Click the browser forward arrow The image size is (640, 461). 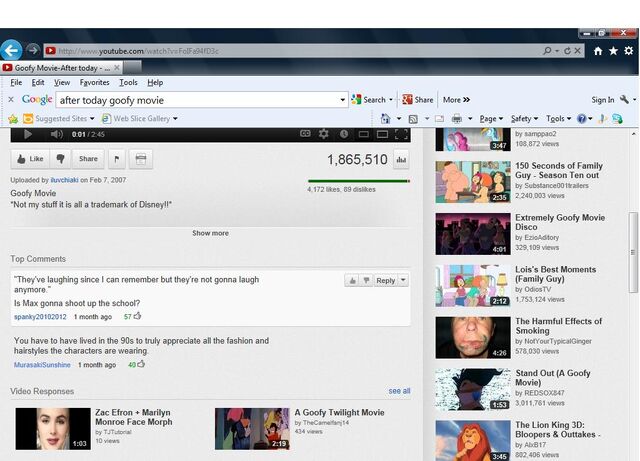click(x=32, y=50)
